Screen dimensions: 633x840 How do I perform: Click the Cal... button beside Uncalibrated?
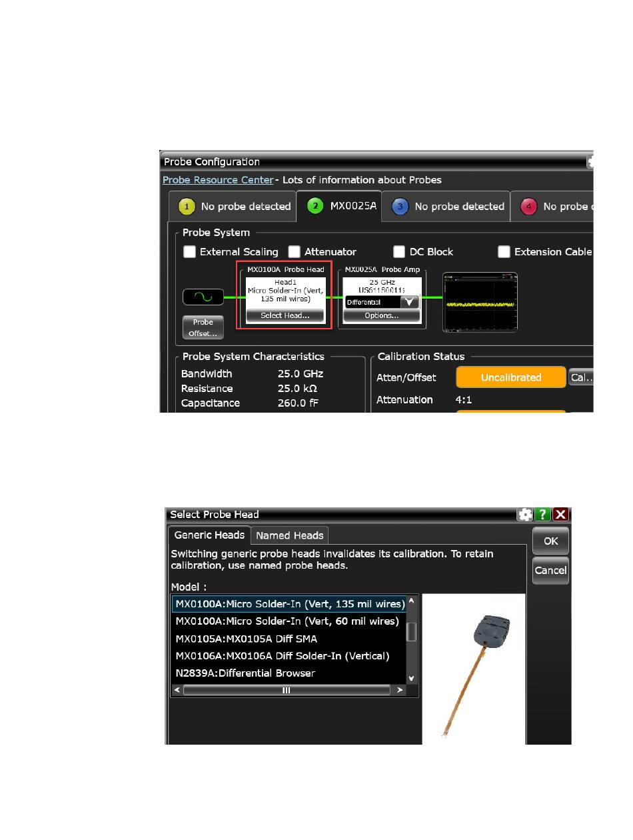click(x=581, y=377)
